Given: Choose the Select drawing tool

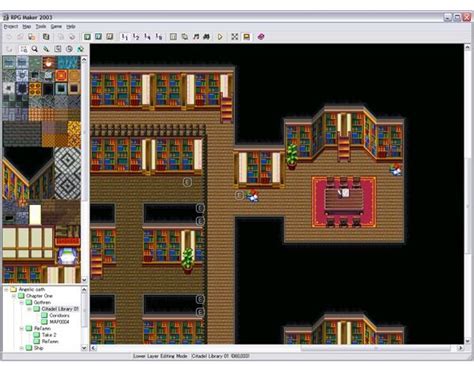Looking at the screenshot, I should [x=23, y=49].
